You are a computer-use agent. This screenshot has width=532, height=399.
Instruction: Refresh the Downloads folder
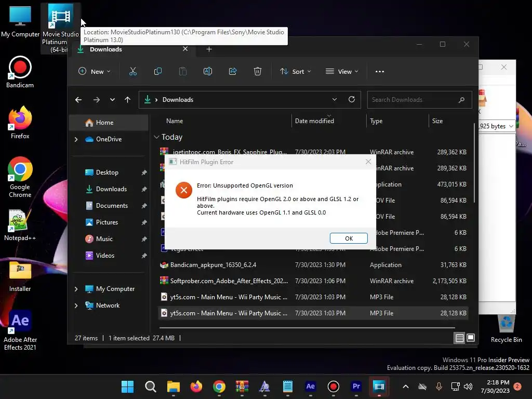[x=352, y=99]
